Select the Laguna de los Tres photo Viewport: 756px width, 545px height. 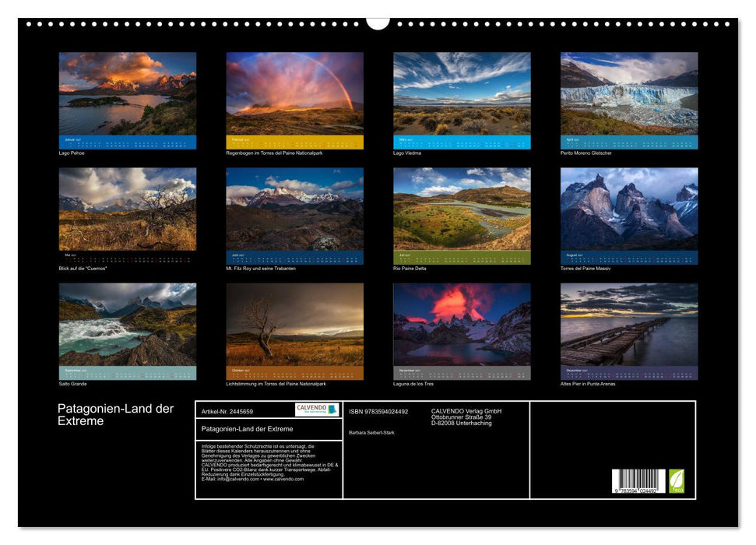click(x=462, y=324)
